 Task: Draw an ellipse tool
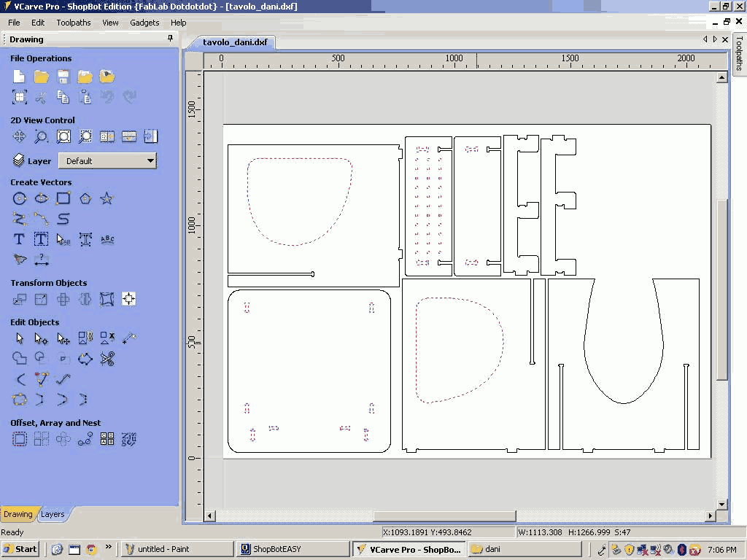(42, 198)
